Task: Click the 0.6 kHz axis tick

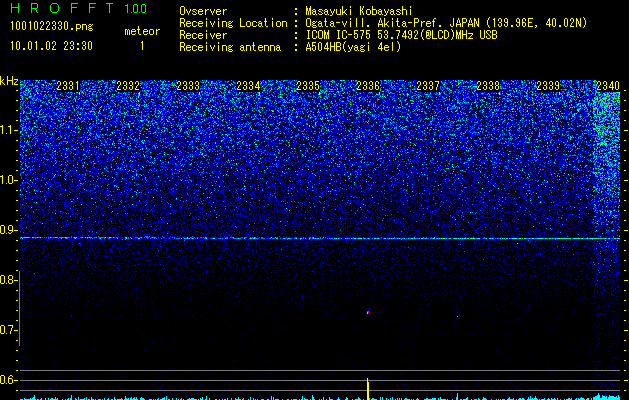Action: [x=9, y=380]
